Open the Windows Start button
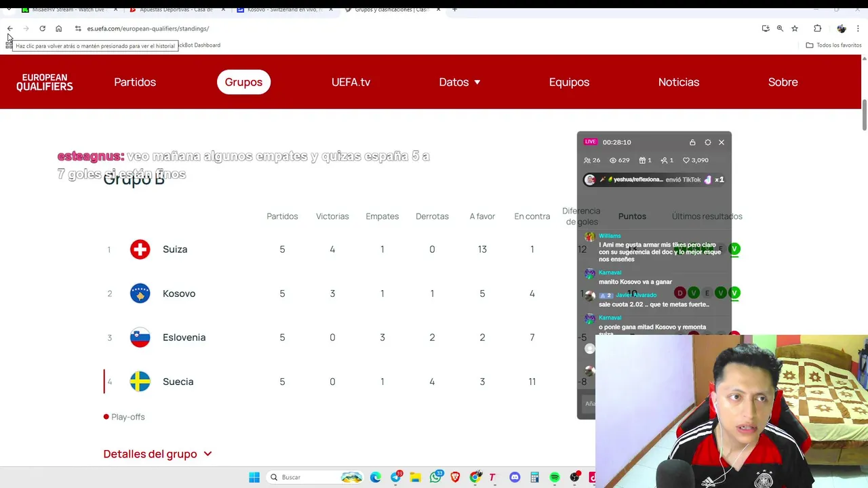 (x=254, y=477)
